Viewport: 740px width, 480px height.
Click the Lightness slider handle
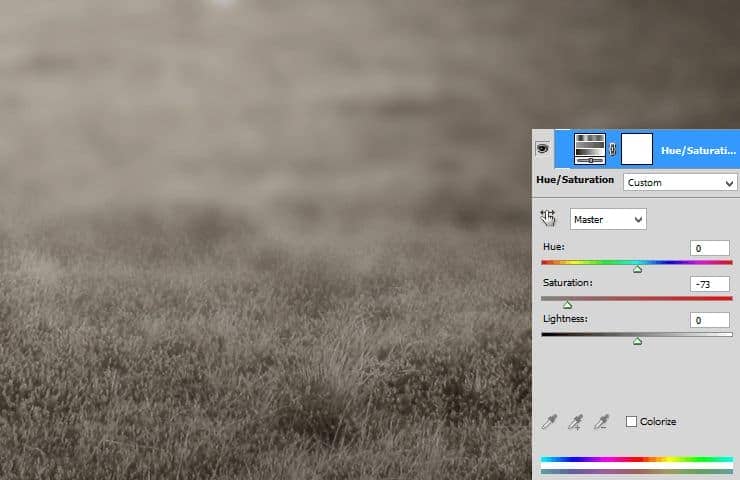pos(637,341)
